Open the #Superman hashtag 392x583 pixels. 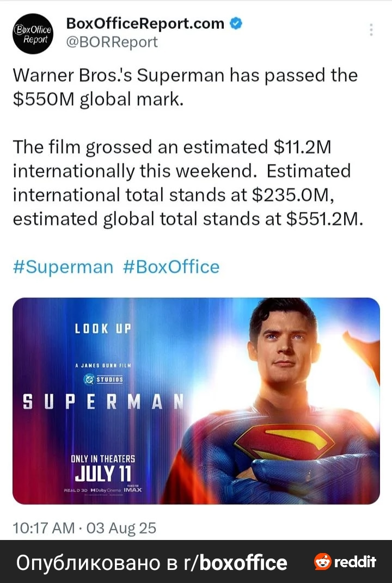pyautogui.click(x=63, y=267)
